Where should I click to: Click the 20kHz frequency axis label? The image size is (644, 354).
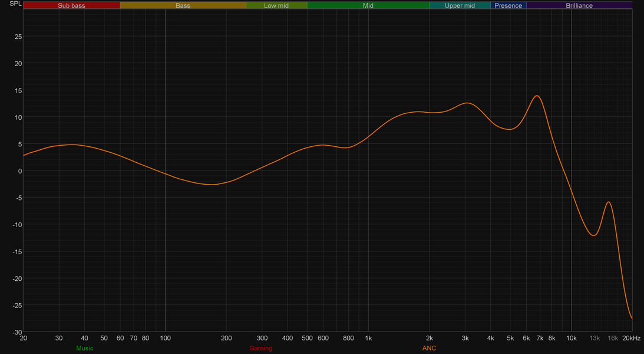pos(631,339)
